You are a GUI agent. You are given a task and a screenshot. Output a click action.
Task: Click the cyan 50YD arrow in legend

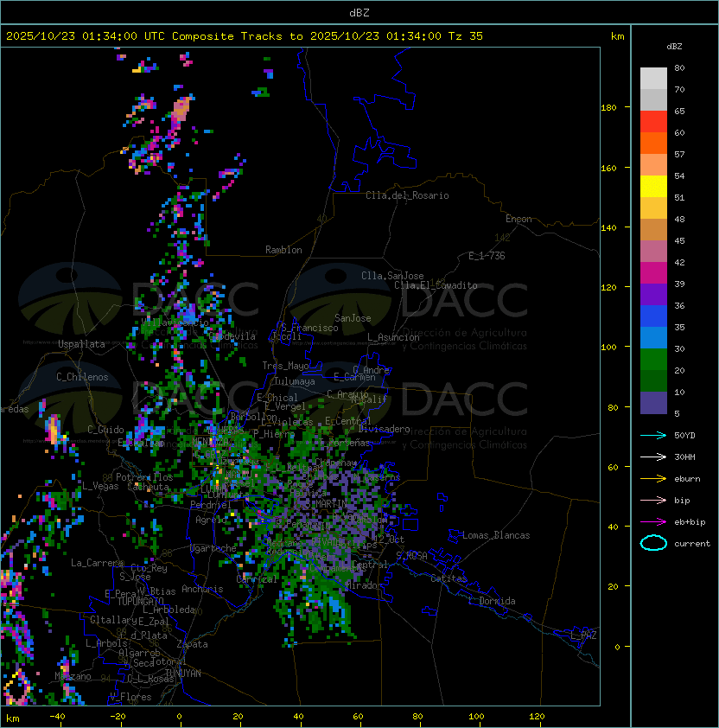click(x=653, y=435)
